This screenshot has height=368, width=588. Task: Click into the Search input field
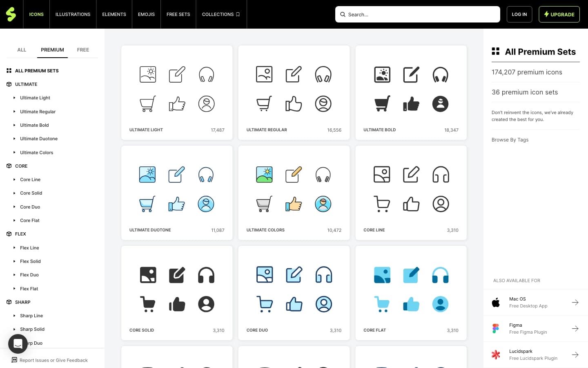tap(418, 14)
